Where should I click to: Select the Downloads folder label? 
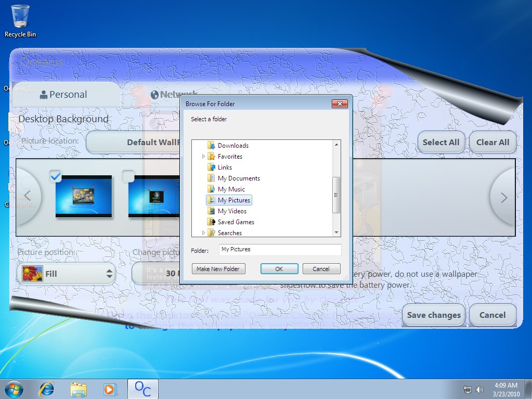233,146
